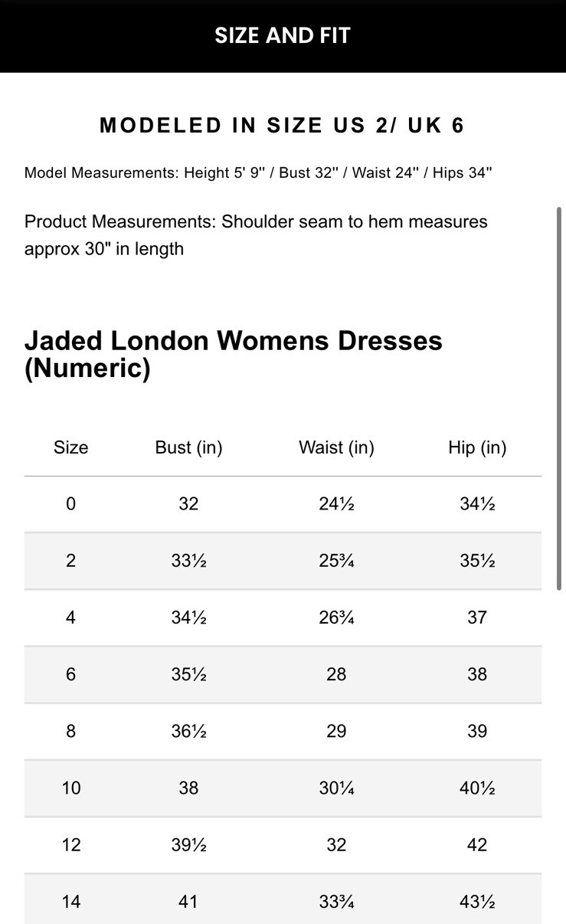Select the Product Measurements paragraph

click(256, 235)
